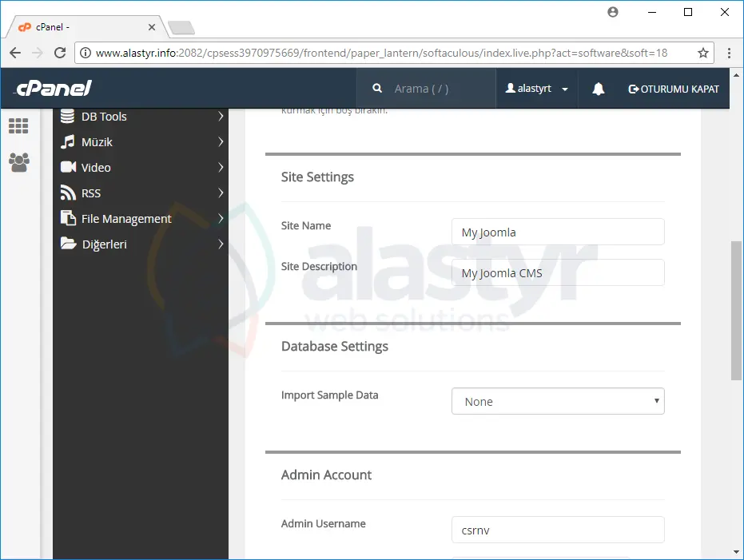Click the Müzik music note icon

pyautogui.click(x=67, y=141)
